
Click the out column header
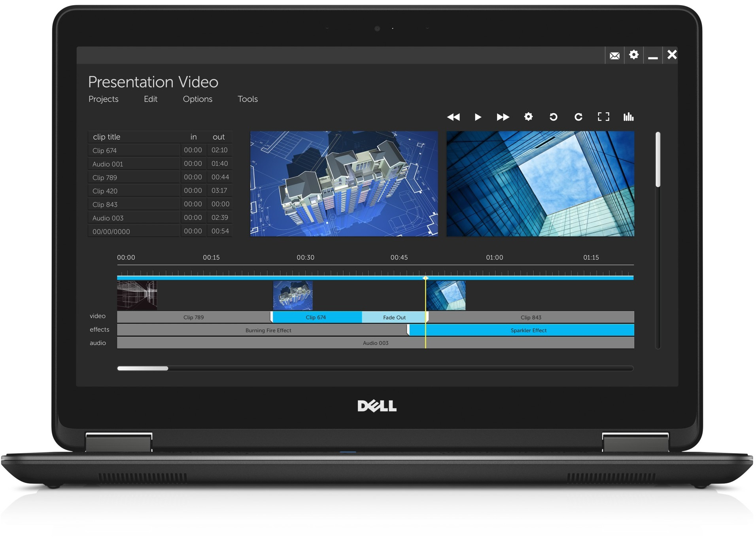219,137
